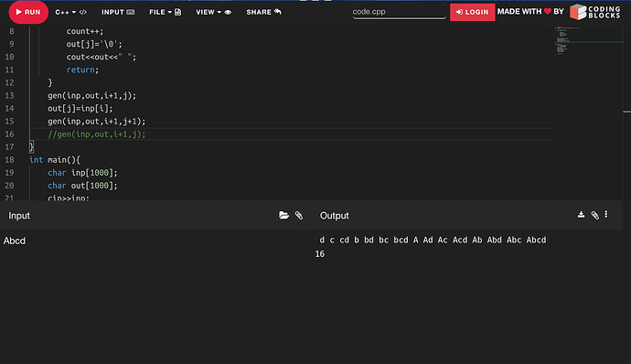The height and width of the screenshot is (364, 631).
Task: Click the 'count++;' line
Action: point(85,31)
